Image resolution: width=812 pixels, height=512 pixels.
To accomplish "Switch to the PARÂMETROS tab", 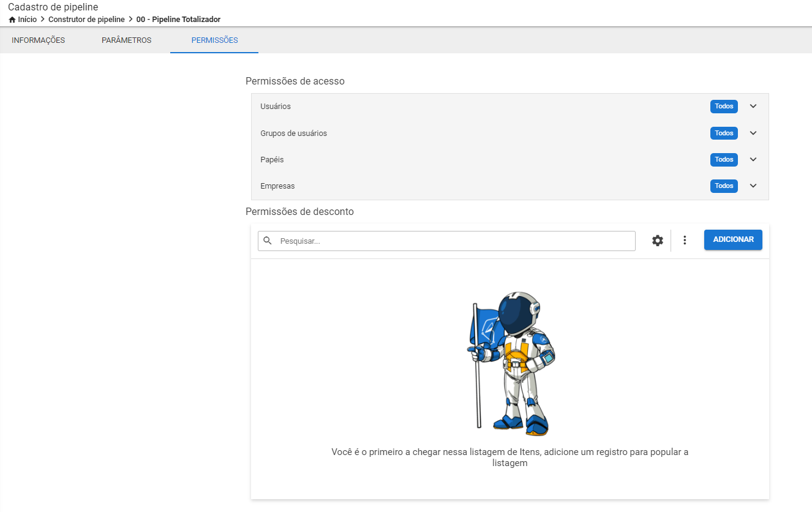I will click(127, 40).
